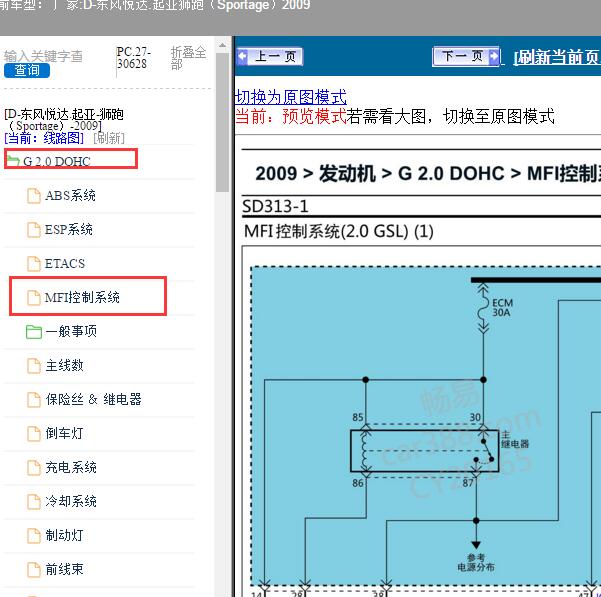Viewport: 601px width, 597px height.
Task: Go to previous page with 上一页
Action: click(270, 57)
